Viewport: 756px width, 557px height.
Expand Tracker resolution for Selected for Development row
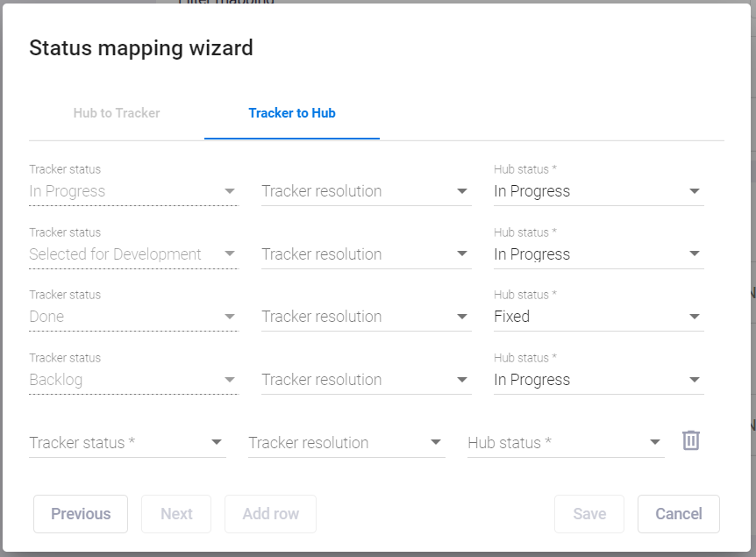366,254
